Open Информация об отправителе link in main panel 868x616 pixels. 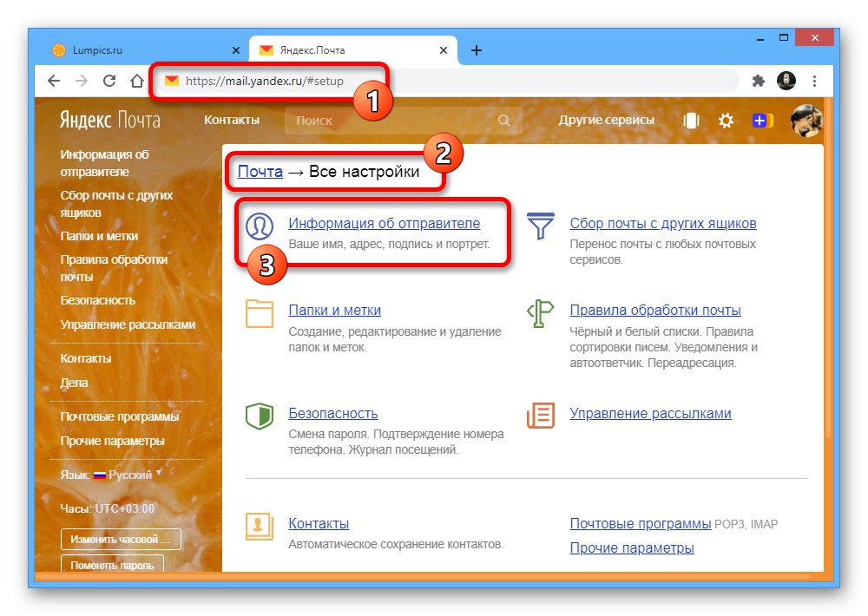pos(385,223)
